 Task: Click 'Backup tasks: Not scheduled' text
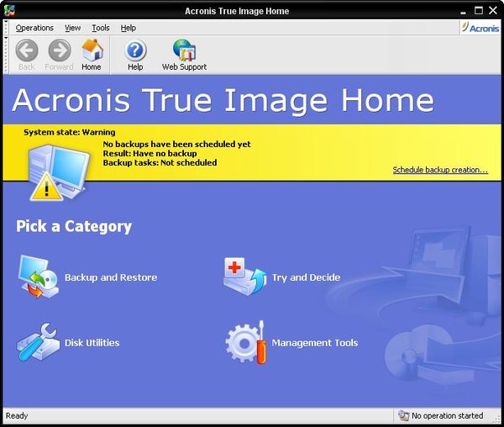pos(160,163)
